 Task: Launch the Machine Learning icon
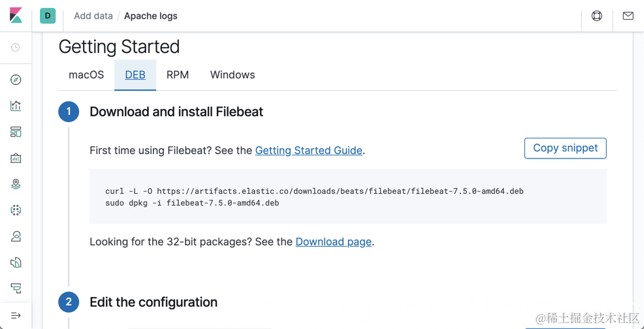click(x=16, y=210)
